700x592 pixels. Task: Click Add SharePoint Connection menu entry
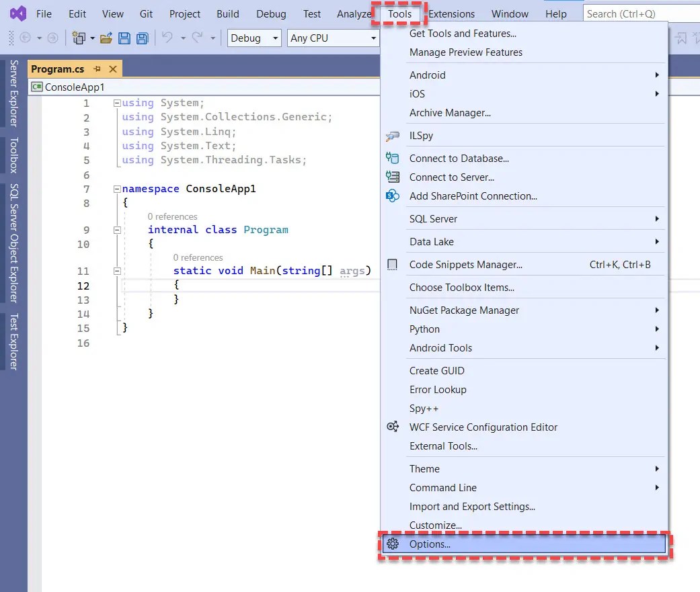point(473,196)
